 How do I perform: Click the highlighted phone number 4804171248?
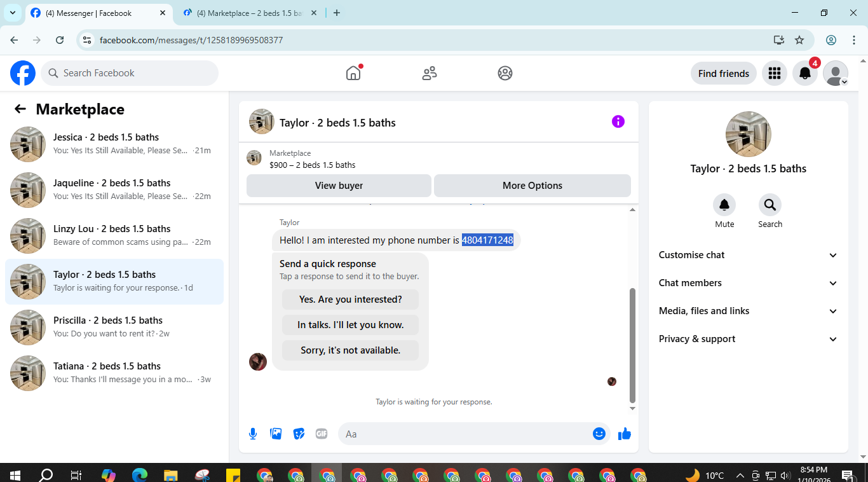pos(487,240)
